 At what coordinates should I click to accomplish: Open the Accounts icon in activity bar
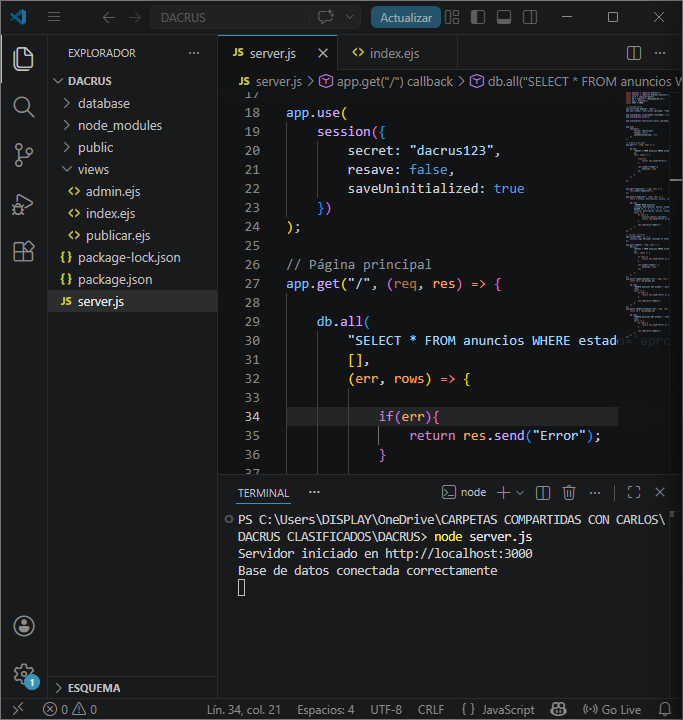click(x=23, y=626)
